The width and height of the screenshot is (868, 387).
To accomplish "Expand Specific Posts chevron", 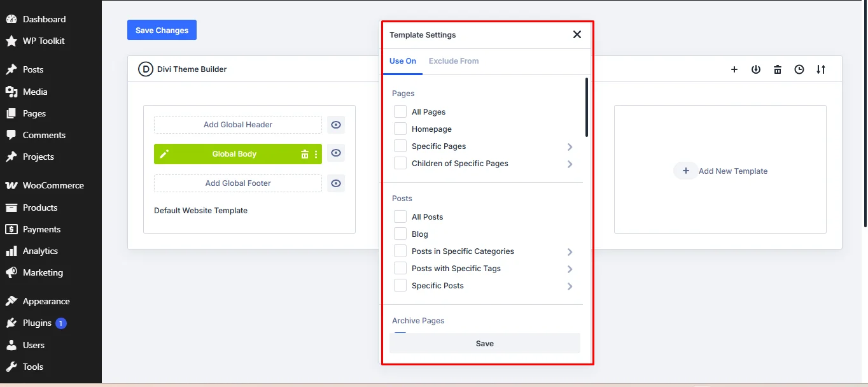I will (570, 286).
